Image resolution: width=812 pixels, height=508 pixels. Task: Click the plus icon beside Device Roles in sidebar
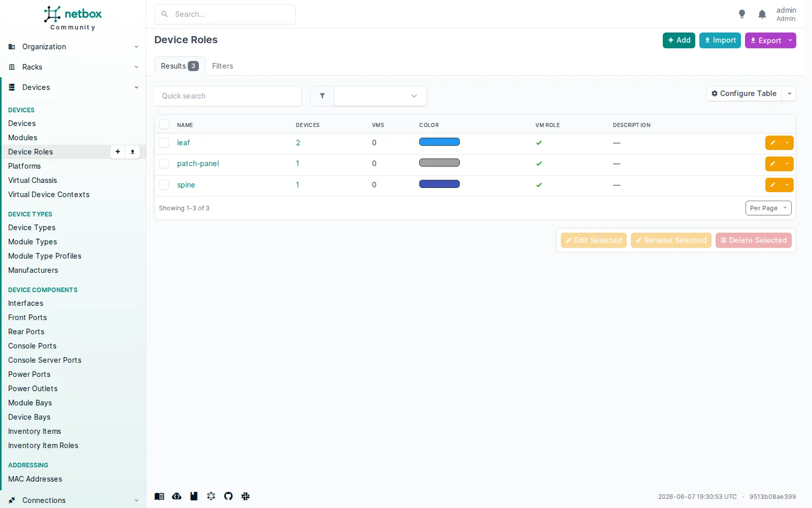click(x=118, y=152)
